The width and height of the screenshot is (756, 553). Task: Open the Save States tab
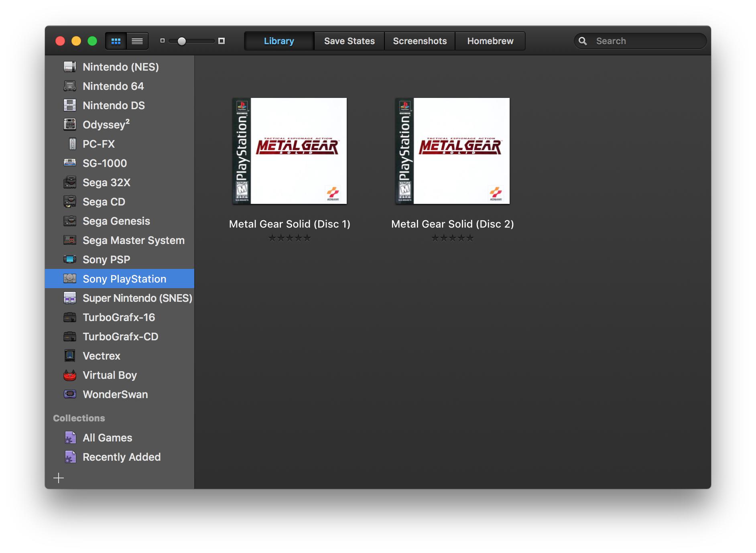pyautogui.click(x=349, y=41)
